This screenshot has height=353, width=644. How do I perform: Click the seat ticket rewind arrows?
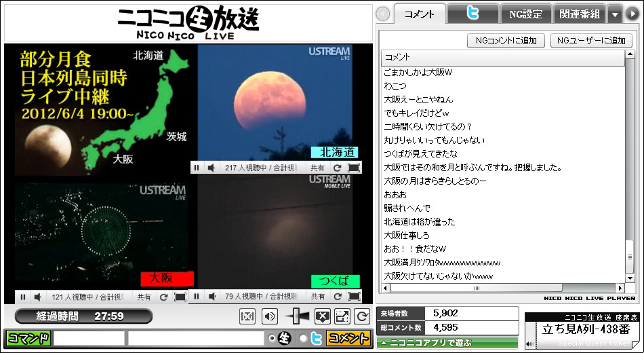(x=529, y=344)
